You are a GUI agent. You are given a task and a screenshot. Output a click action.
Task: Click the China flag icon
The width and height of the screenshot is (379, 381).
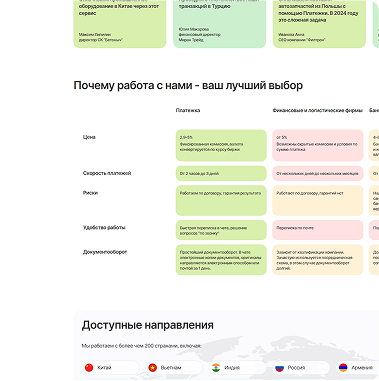pos(89,368)
